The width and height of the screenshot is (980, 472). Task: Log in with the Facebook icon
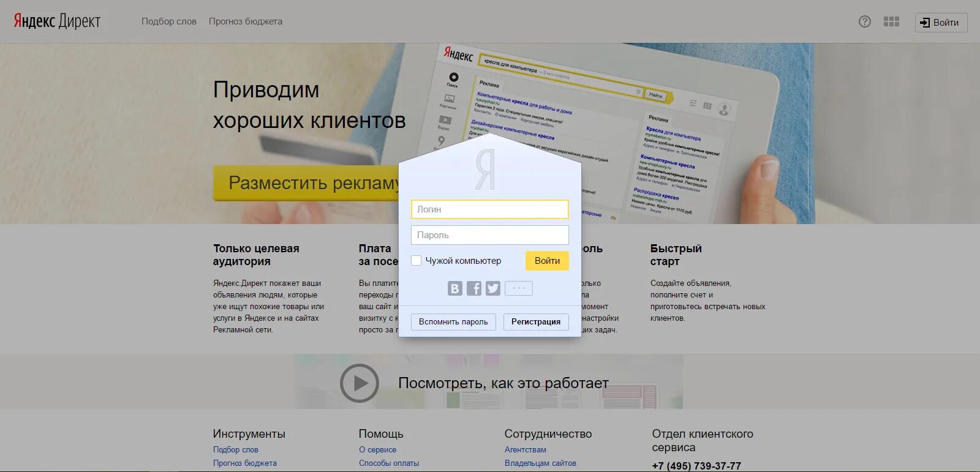tap(474, 288)
